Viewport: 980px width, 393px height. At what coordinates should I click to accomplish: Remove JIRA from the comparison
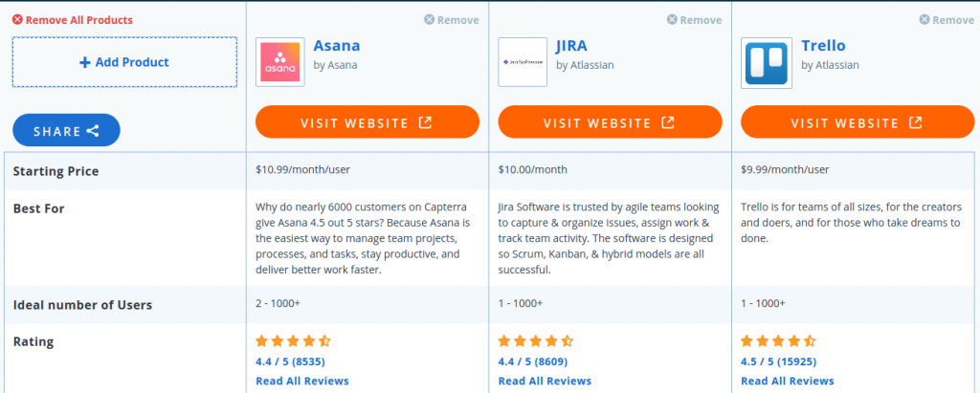694,20
